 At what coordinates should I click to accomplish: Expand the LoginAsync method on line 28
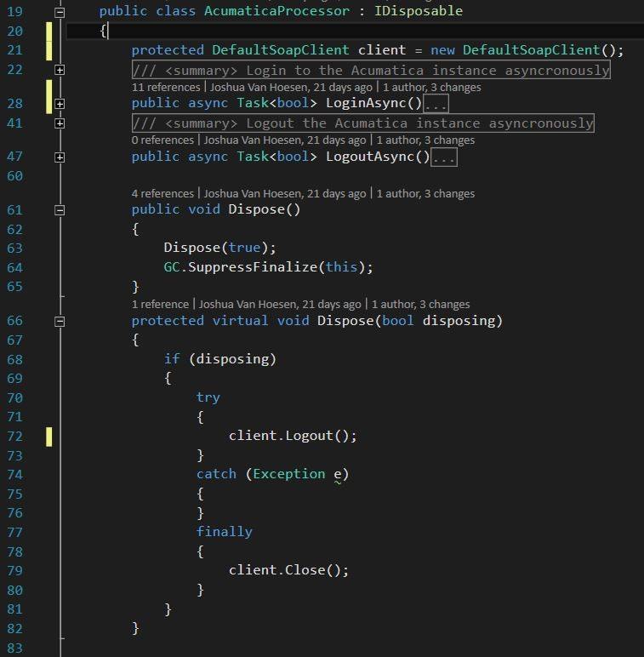point(60,104)
